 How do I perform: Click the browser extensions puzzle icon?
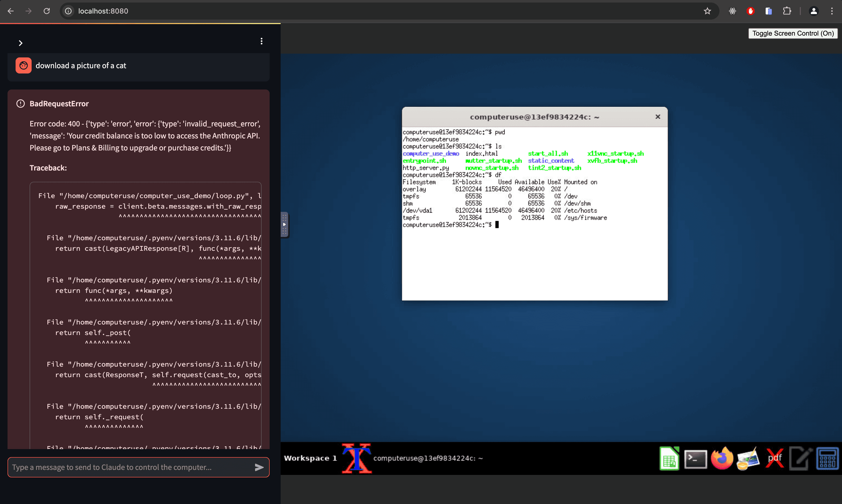coord(787,11)
